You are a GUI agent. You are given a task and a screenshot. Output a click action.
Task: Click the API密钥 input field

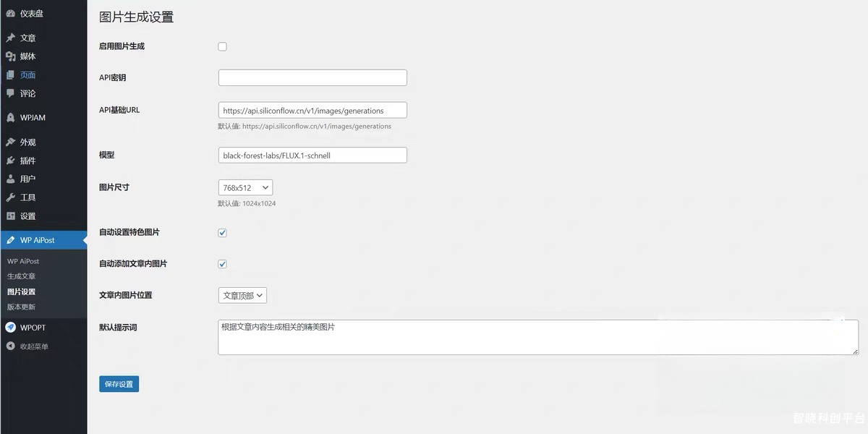312,77
